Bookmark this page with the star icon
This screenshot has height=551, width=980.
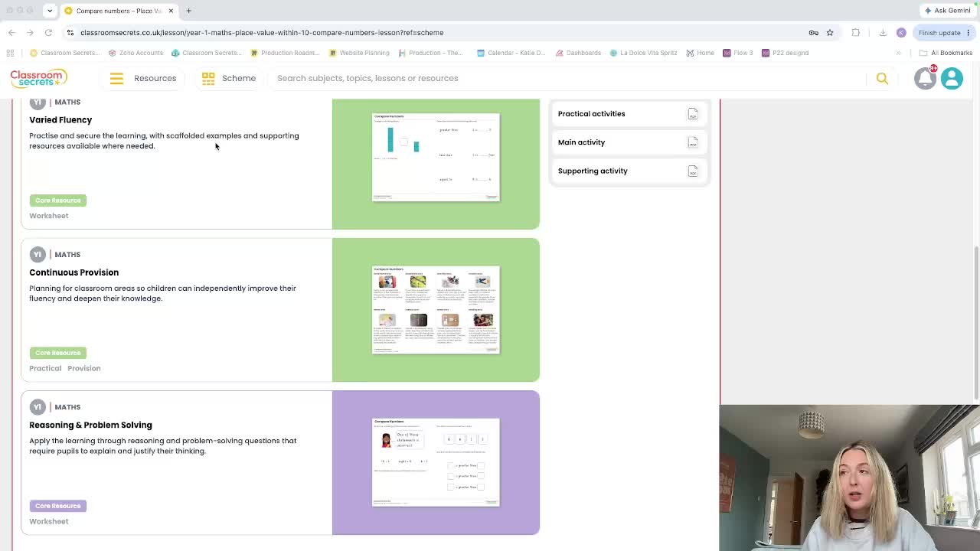tap(830, 33)
